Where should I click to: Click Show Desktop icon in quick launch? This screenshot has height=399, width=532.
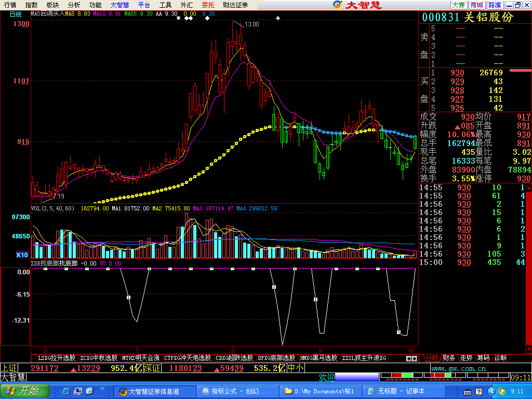pos(78,391)
